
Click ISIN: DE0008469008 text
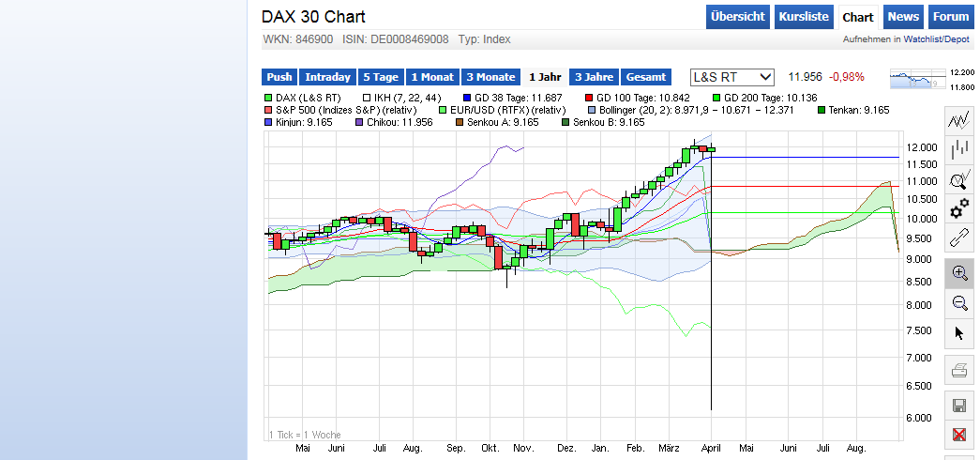point(396,39)
